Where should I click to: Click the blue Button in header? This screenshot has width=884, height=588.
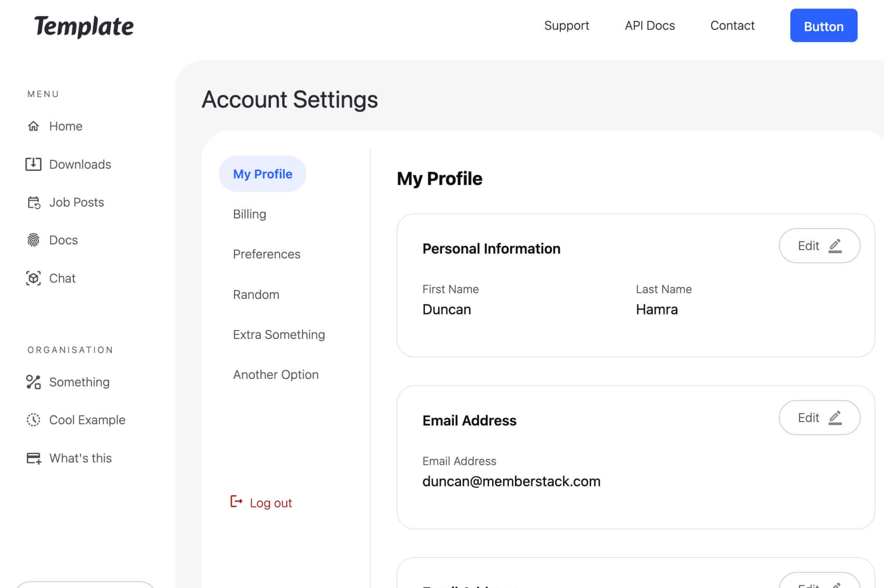coord(824,25)
